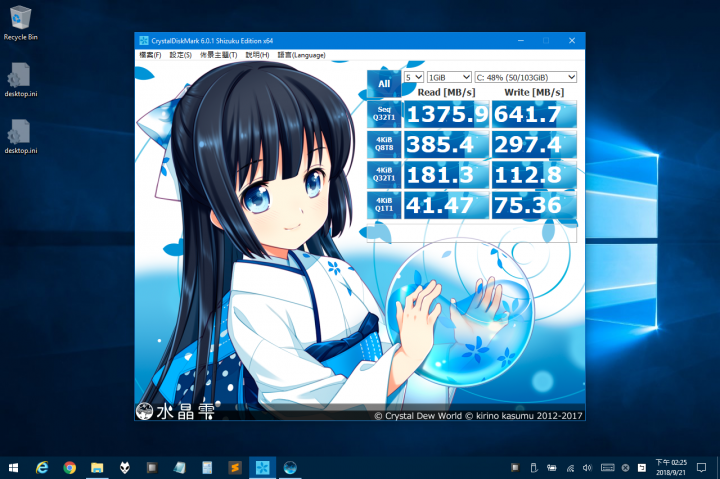This screenshot has height=479, width=720.
Task: Start the 4KiB Q8T8 benchmark
Action: click(x=384, y=144)
